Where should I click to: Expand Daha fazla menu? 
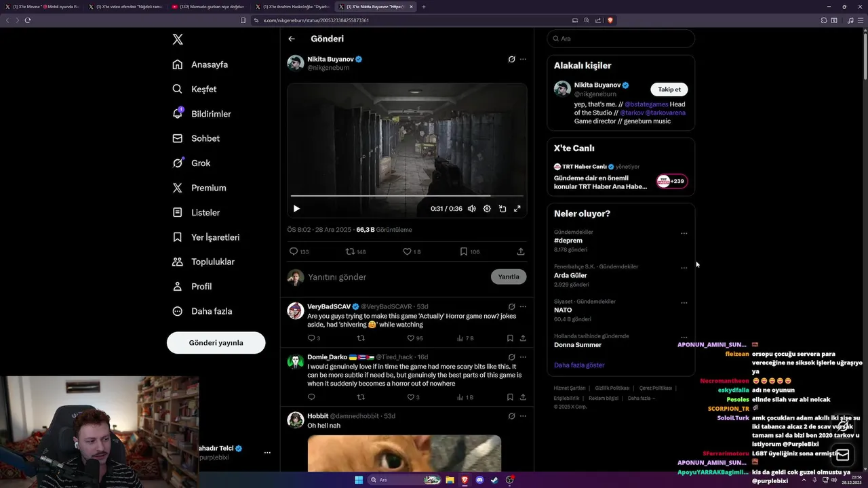click(x=202, y=311)
